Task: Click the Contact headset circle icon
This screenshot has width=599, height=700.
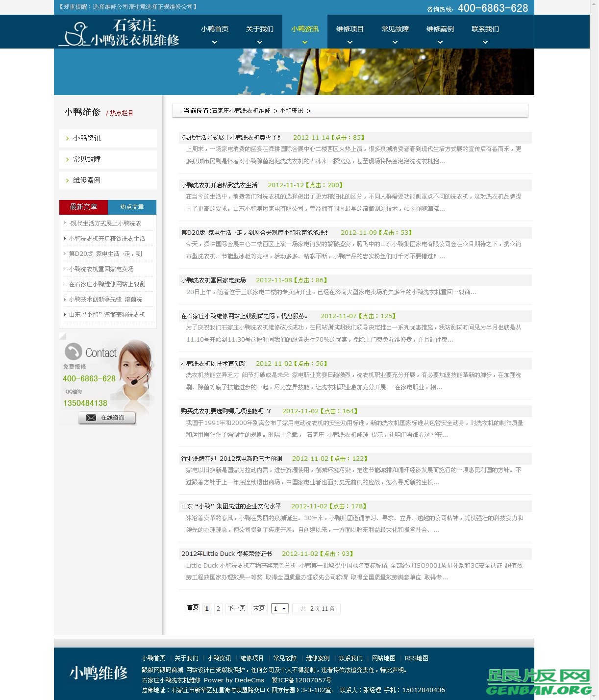Action: click(x=73, y=352)
